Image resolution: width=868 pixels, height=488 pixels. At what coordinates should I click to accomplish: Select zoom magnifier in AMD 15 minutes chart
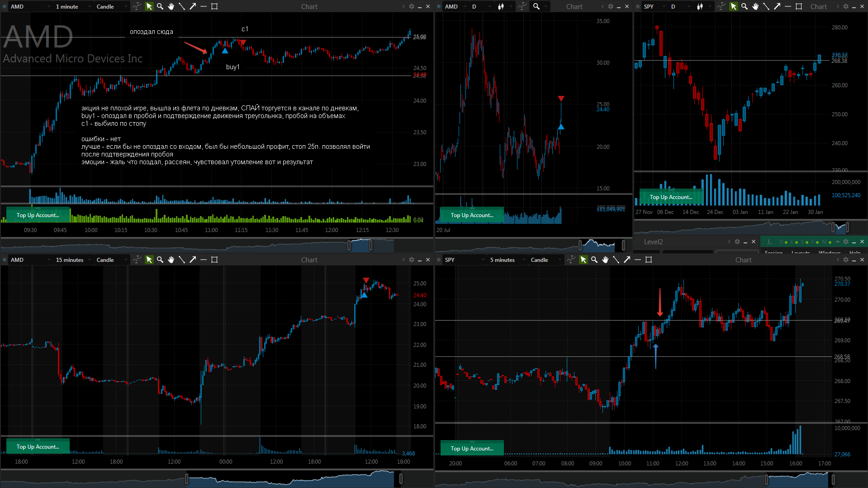[160, 260]
